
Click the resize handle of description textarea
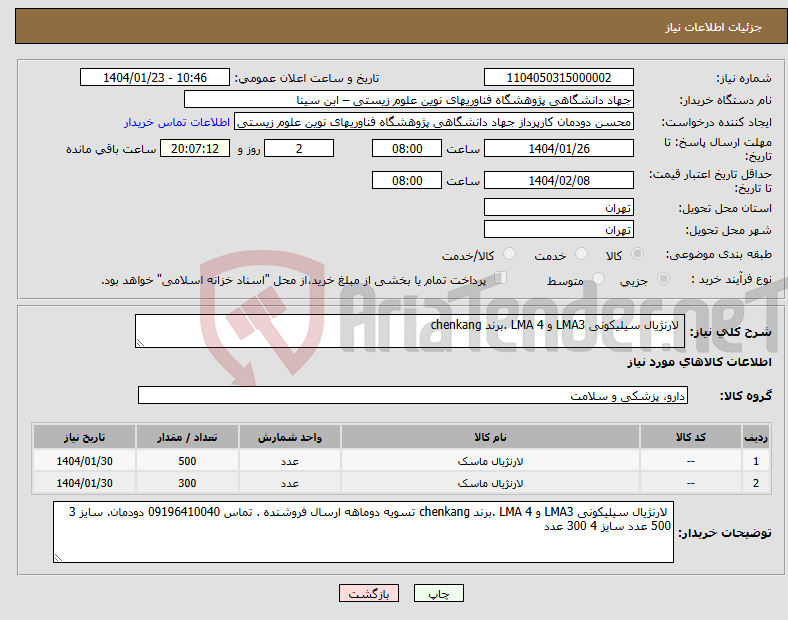coord(140,343)
